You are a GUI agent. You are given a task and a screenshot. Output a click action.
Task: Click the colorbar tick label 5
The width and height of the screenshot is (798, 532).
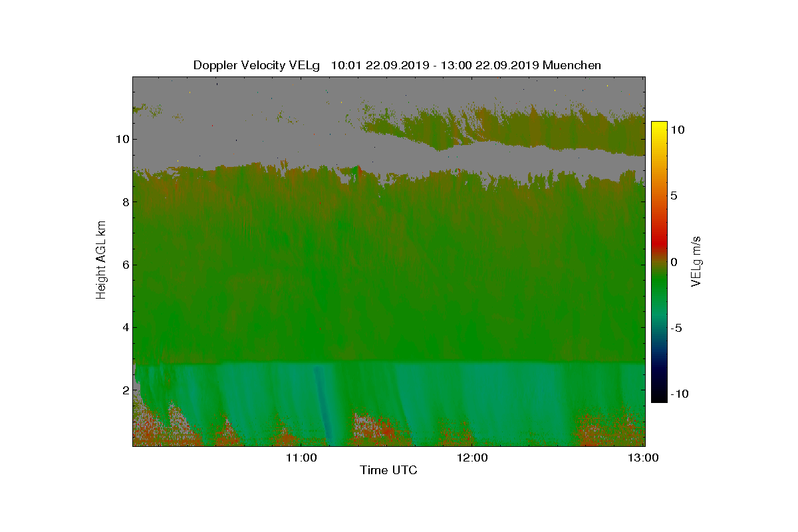point(673,196)
